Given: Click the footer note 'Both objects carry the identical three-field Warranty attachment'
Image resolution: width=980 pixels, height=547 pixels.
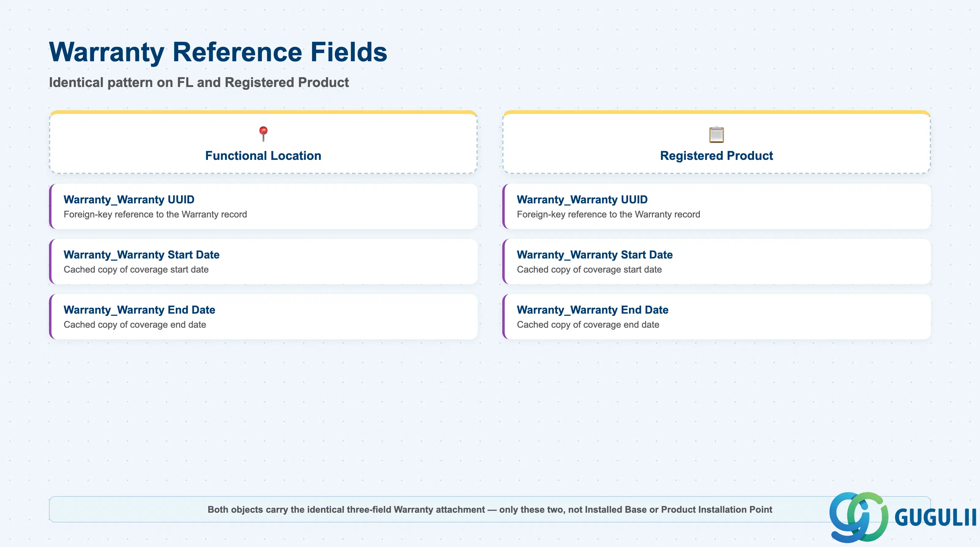Looking at the screenshot, I should [x=346, y=509].
